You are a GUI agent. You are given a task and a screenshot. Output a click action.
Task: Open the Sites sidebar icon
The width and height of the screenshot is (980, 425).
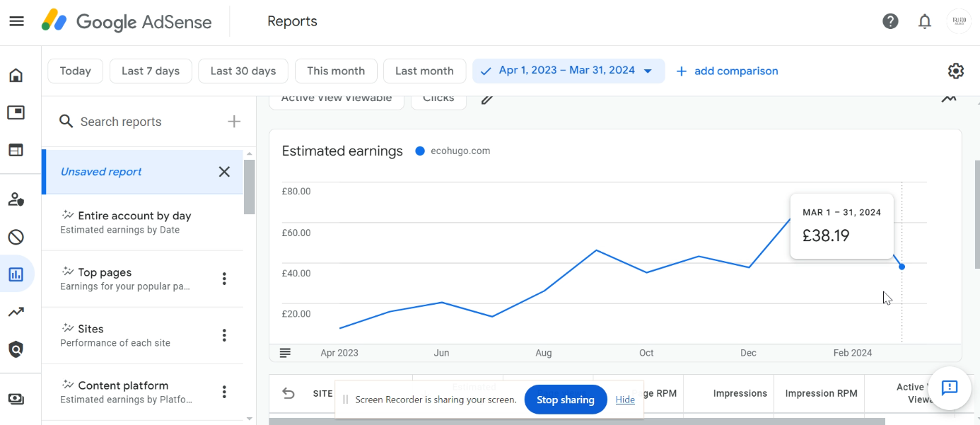pyautogui.click(x=16, y=150)
